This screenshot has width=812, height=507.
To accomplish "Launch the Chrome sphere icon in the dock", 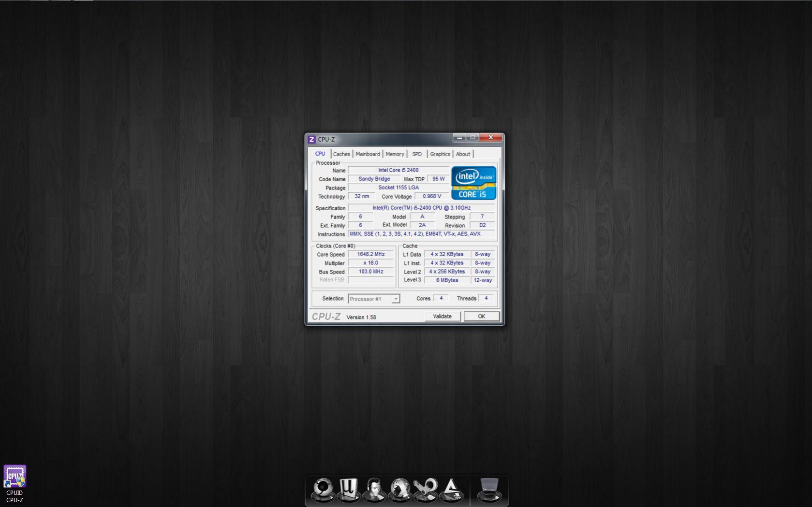I will click(323, 489).
